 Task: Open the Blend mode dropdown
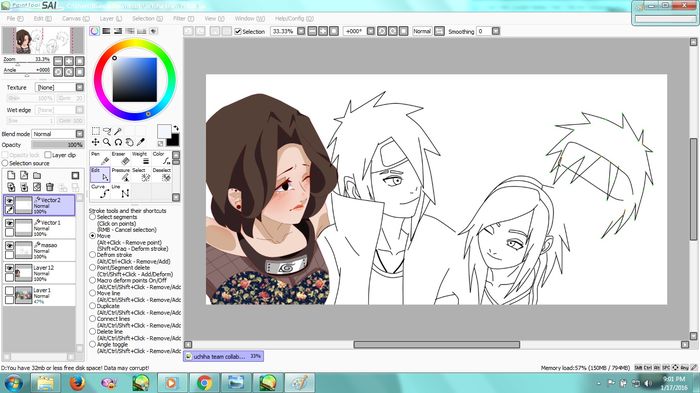click(x=79, y=134)
